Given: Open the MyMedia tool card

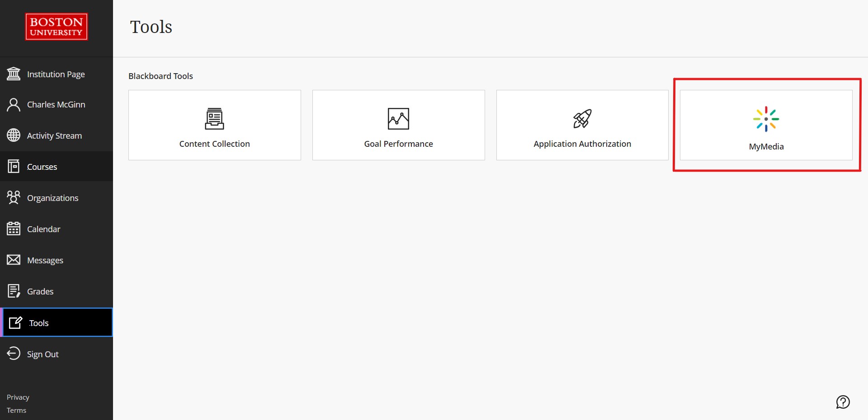Looking at the screenshot, I should [766, 125].
